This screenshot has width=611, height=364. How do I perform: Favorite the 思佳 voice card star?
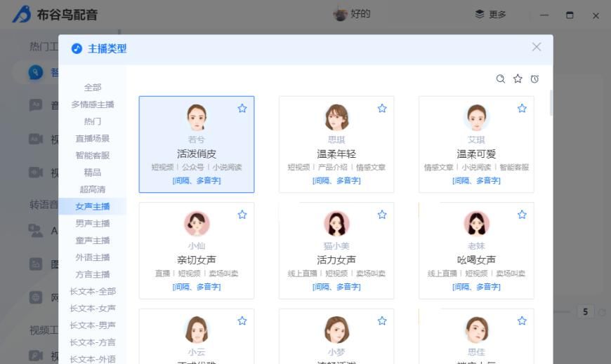[522, 321]
